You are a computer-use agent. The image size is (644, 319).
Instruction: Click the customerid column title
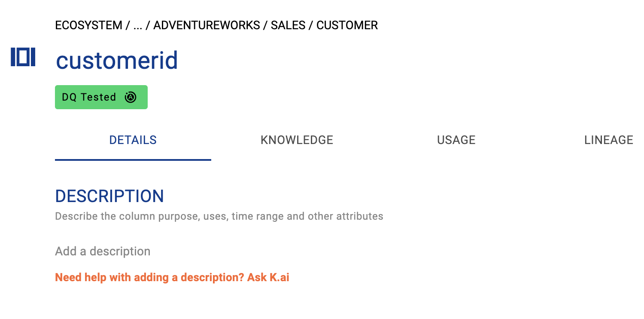click(117, 60)
